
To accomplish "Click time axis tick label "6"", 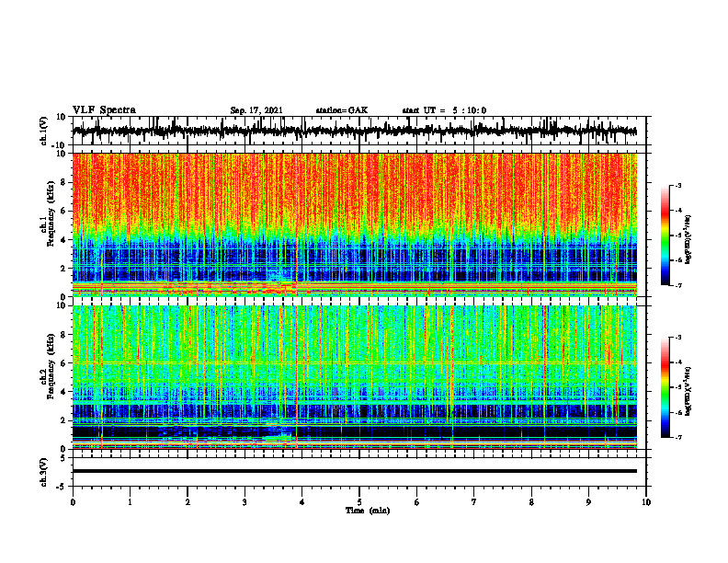I will click(x=417, y=502).
